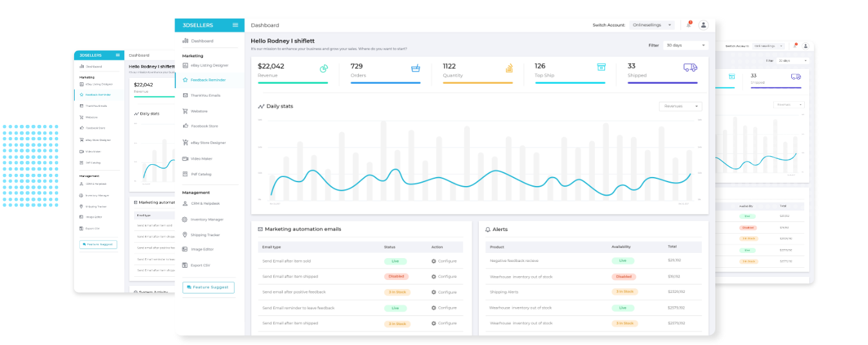Click the user profile avatar icon
This screenshot has width=868, height=345.
(704, 25)
